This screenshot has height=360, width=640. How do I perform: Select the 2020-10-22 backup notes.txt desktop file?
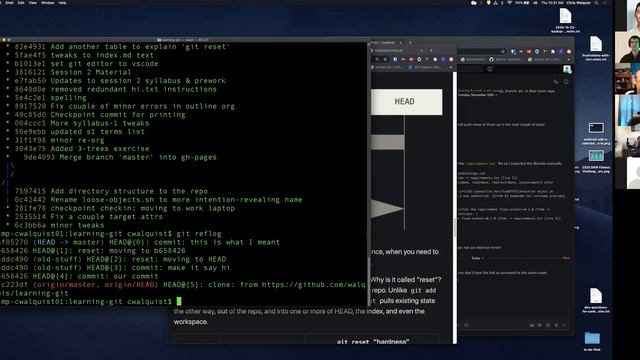[x=565, y=20]
